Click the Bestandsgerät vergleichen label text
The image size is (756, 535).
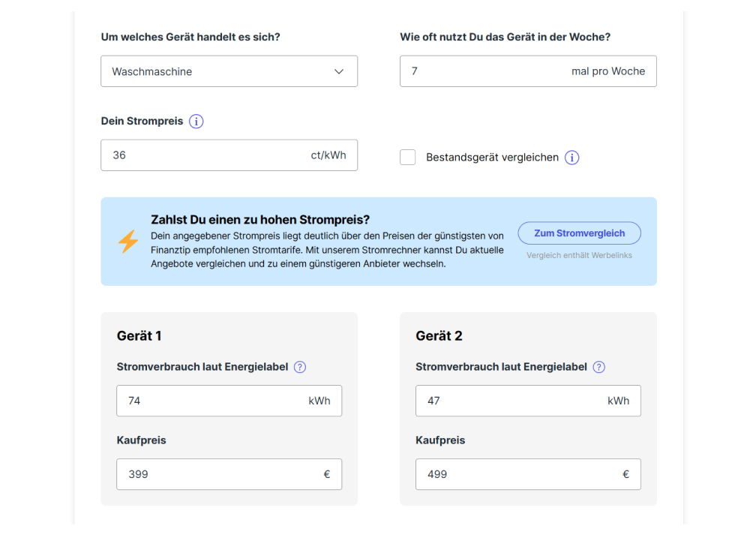492,158
